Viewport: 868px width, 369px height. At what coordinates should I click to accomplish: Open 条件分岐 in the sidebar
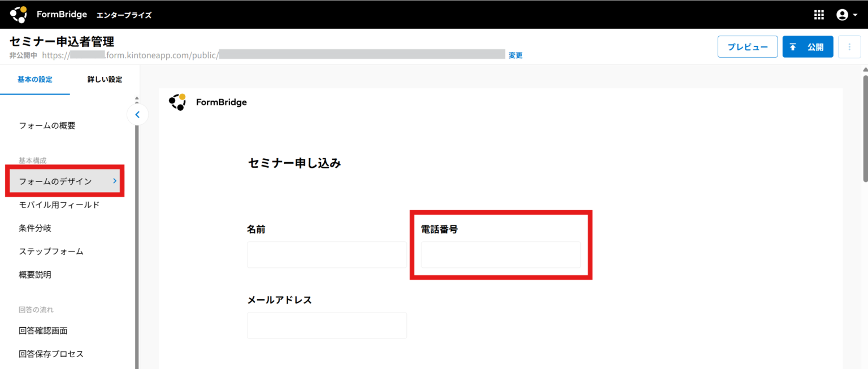click(35, 228)
